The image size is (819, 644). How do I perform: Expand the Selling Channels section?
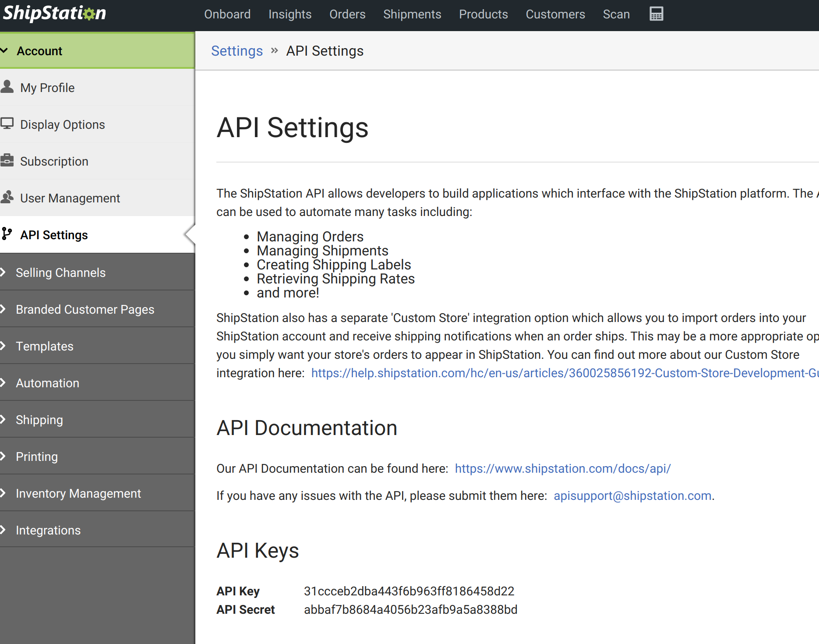click(x=97, y=272)
